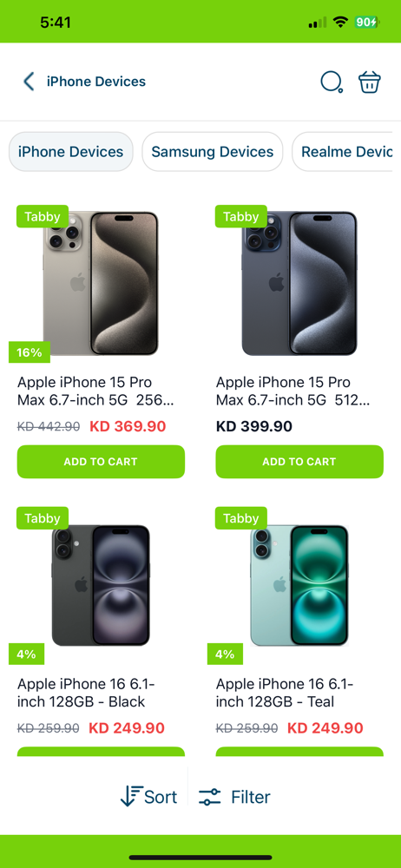Switch to Samsung Devices category chip

pos(213,152)
